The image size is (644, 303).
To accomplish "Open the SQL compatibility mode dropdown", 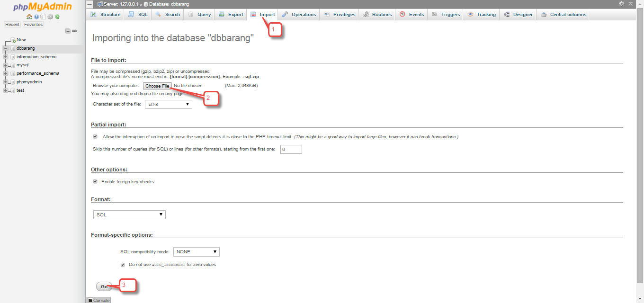I will 196,251.
